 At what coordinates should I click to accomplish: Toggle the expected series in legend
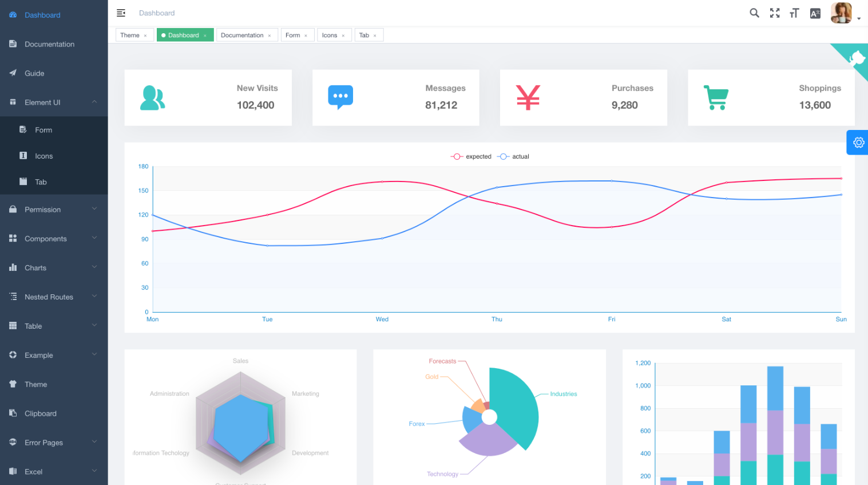471,156
